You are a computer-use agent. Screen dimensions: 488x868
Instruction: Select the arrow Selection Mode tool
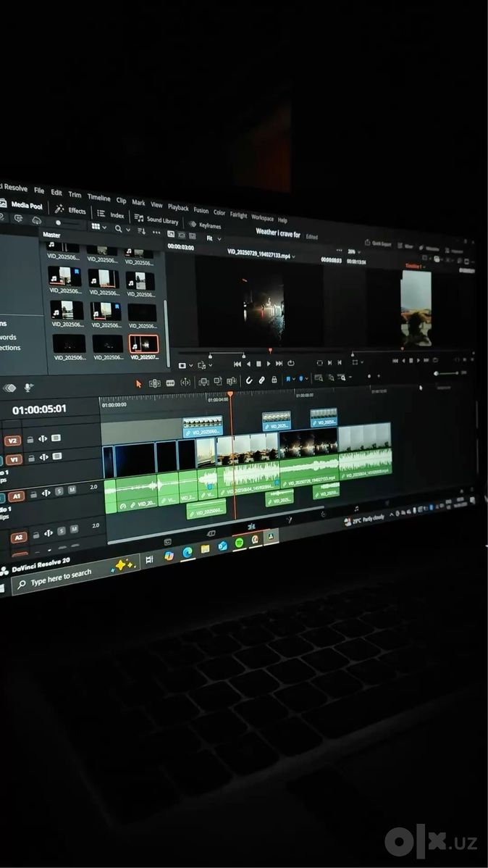[138, 383]
